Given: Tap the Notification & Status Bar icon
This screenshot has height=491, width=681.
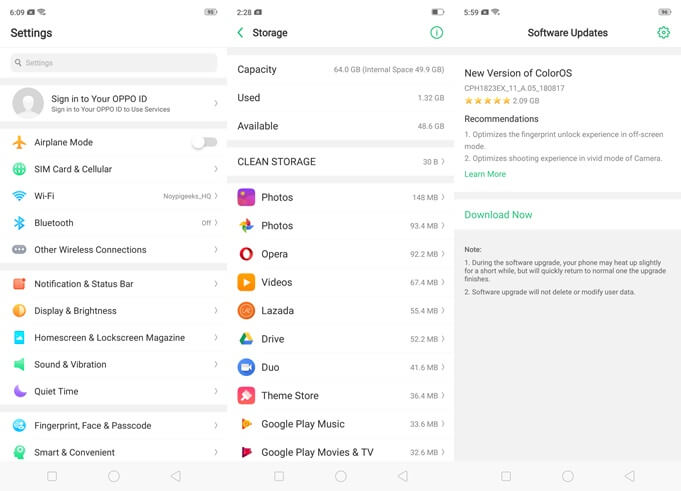Looking at the screenshot, I should pyautogui.click(x=19, y=283).
